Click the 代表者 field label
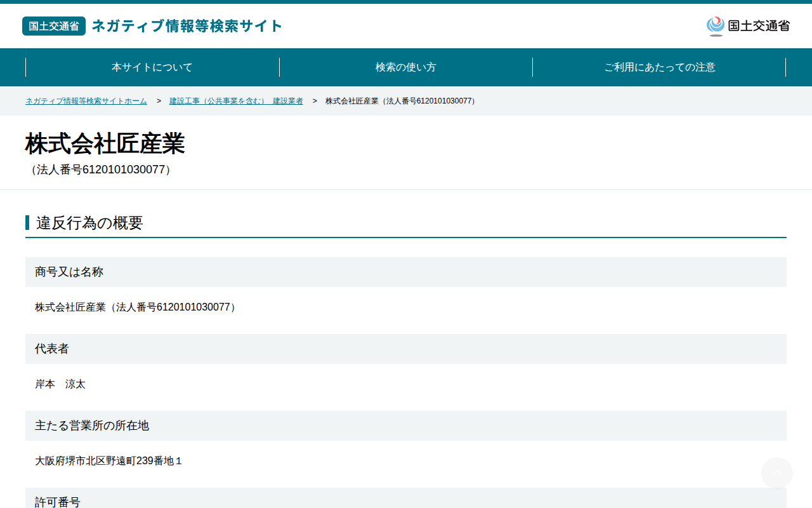Image resolution: width=812 pixels, height=508 pixels. coord(52,349)
